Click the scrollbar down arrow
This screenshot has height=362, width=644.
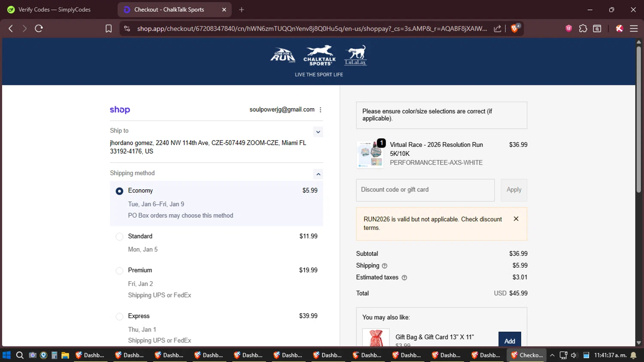pyautogui.click(x=638, y=343)
